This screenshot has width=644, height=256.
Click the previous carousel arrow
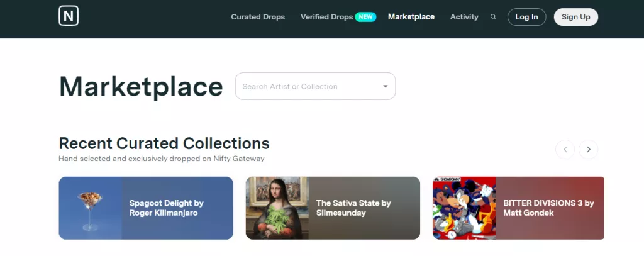565,149
